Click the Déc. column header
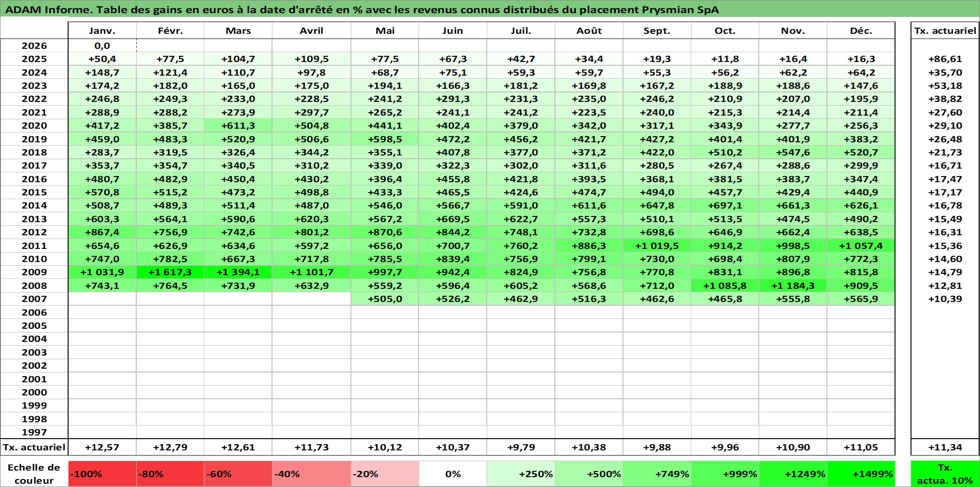The width and height of the screenshot is (980, 487). pos(861,31)
